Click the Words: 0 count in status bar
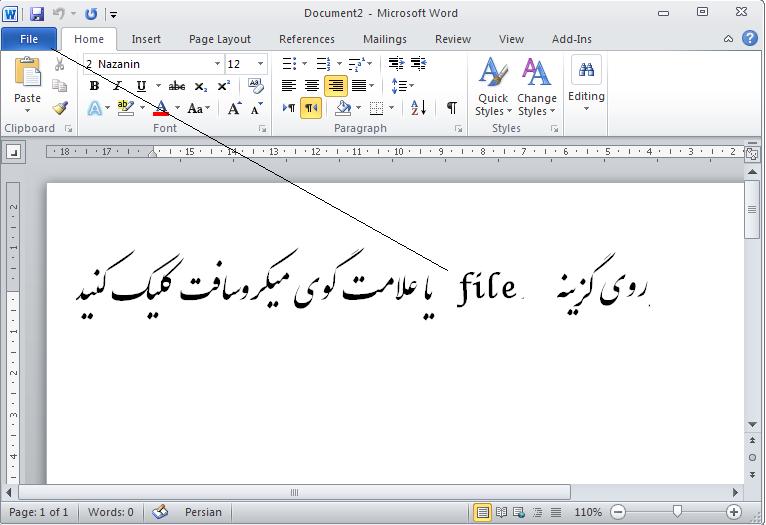Viewport: 766px width, 525px height. coord(110,512)
